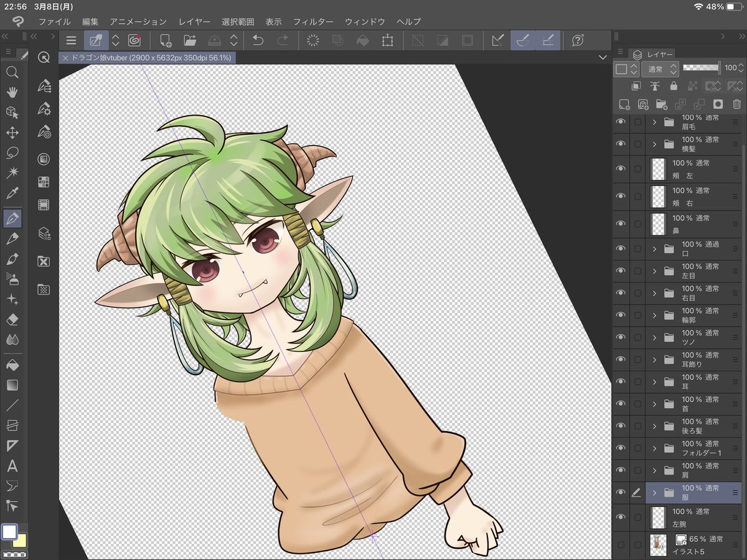Select the Hand move-canvas tool
This screenshot has width=747, height=560.
pyautogui.click(x=12, y=93)
